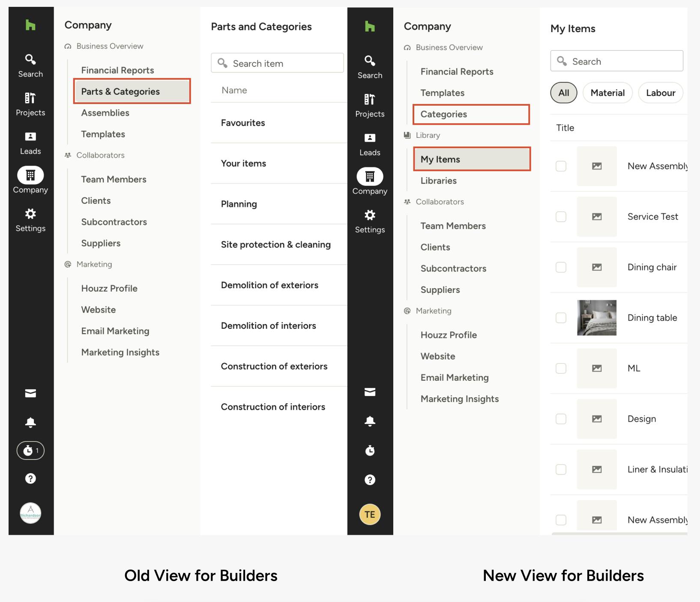Click the TE user avatar

tap(370, 514)
